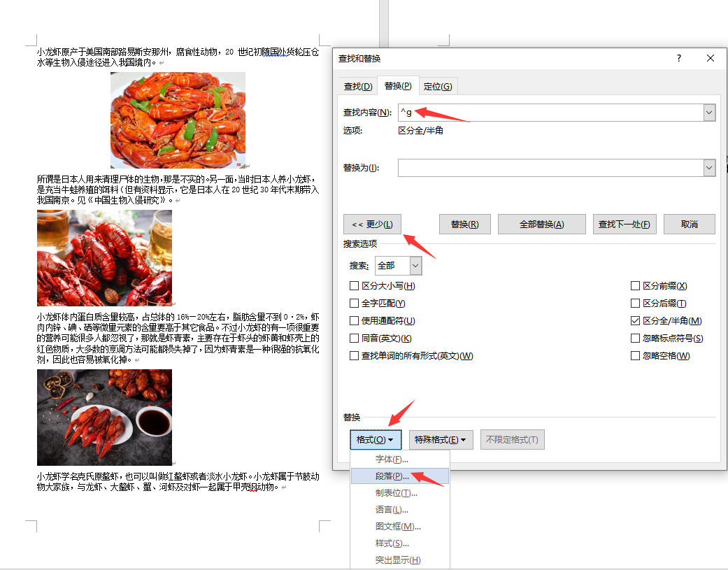
Task: Cancel with the 取消 button
Action: (x=690, y=225)
